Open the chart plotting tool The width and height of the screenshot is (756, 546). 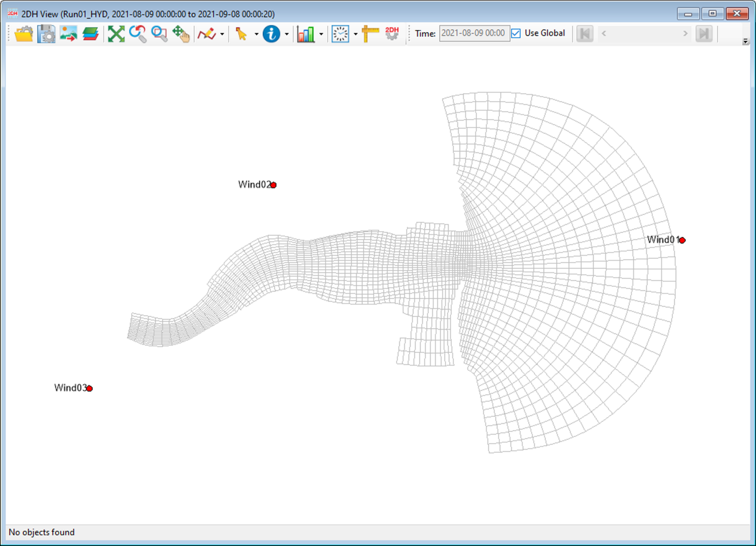coord(306,33)
